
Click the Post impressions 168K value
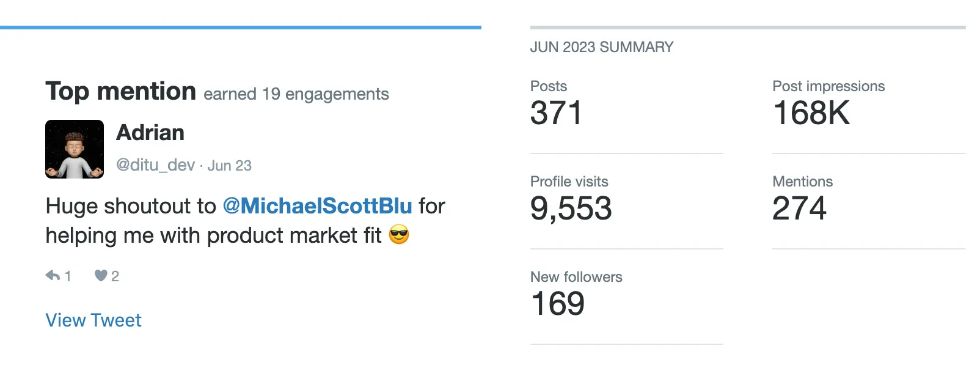(811, 112)
